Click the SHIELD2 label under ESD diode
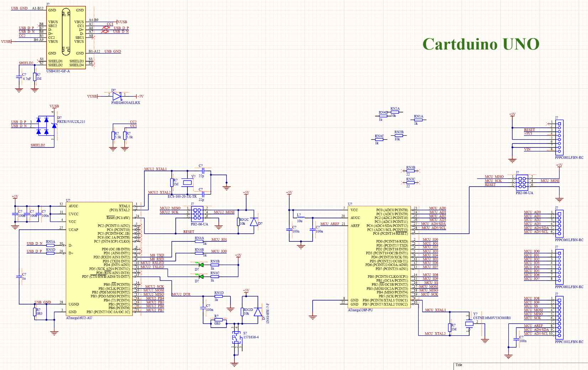 38,145
